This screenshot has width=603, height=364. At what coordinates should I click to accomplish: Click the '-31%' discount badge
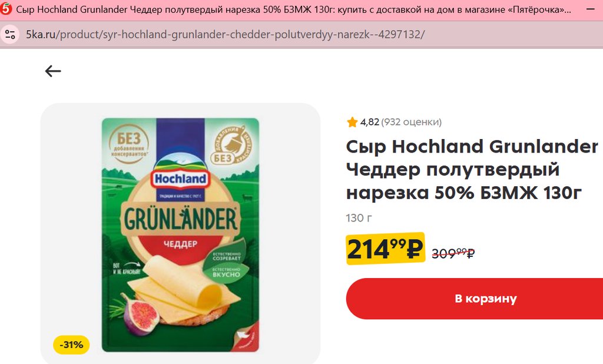click(x=71, y=345)
